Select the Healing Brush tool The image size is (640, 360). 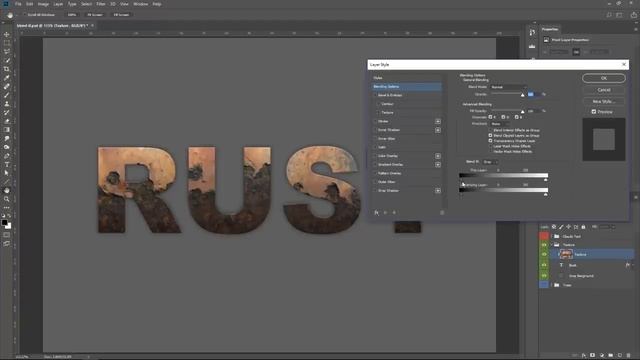(x=7, y=87)
